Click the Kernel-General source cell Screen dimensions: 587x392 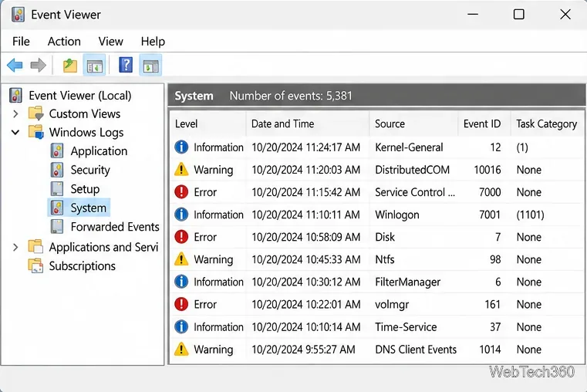click(x=409, y=147)
